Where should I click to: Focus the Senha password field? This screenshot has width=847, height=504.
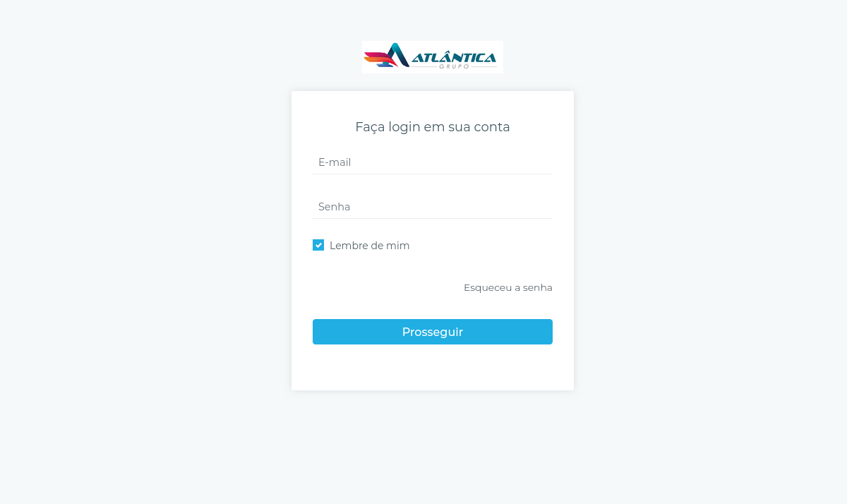click(x=433, y=207)
